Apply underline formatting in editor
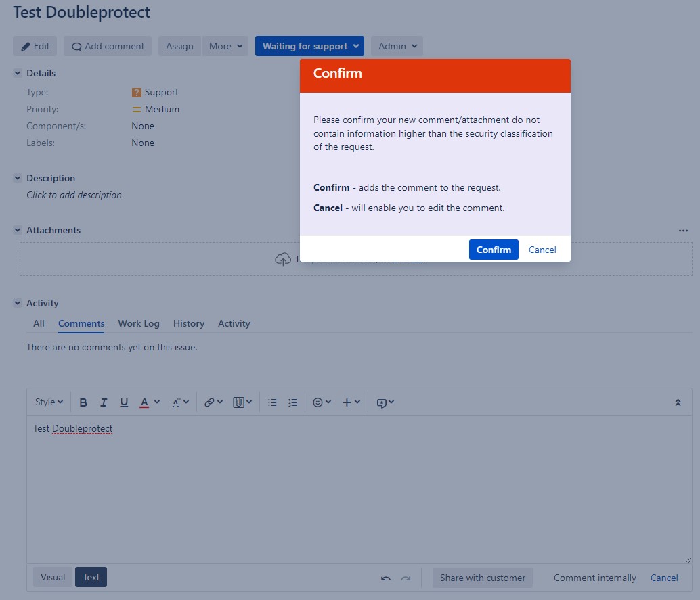The height and width of the screenshot is (600, 700). [x=124, y=402]
